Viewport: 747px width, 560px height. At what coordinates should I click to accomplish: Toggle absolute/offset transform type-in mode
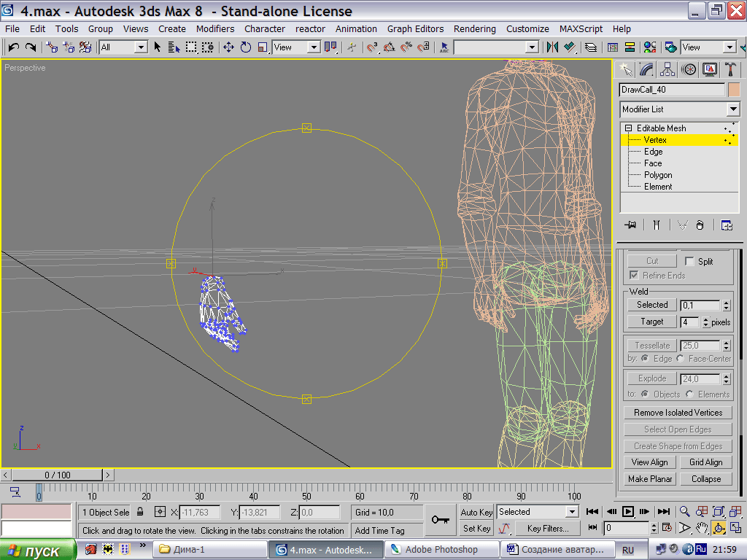[160, 512]
